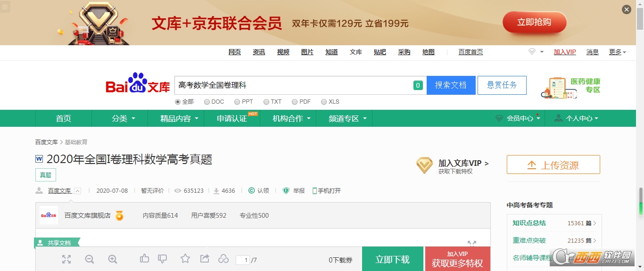Click the gold medal badge beside 百度文库旗舰店
Image resolution: width=644 pixels, height=271 pixels.
(120, 216)
